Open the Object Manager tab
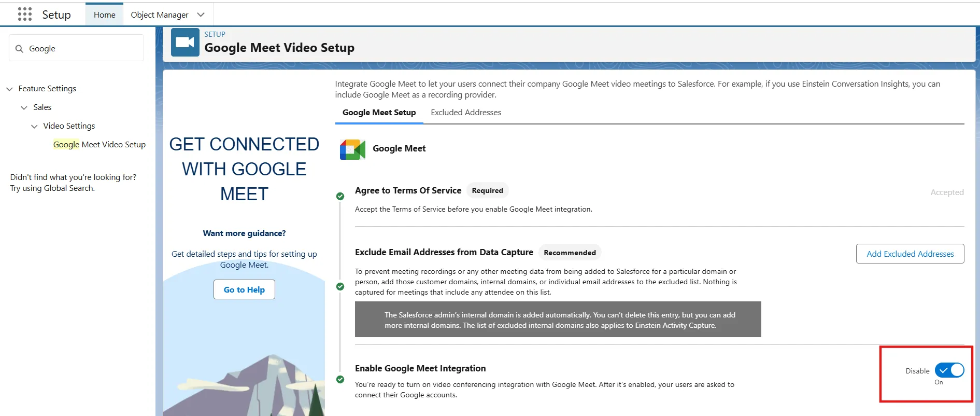This screenshot has height=416, width=980. 159,15
